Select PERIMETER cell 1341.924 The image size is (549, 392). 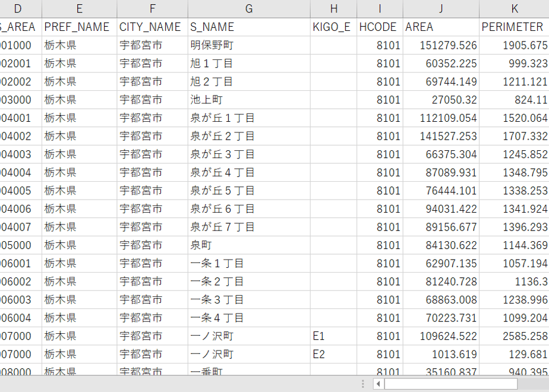(x=515, y=209)
